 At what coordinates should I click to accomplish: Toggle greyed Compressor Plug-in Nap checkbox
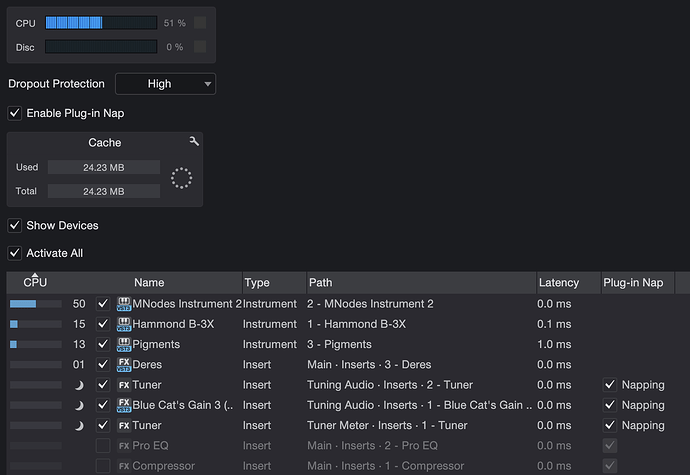[610, 466]
